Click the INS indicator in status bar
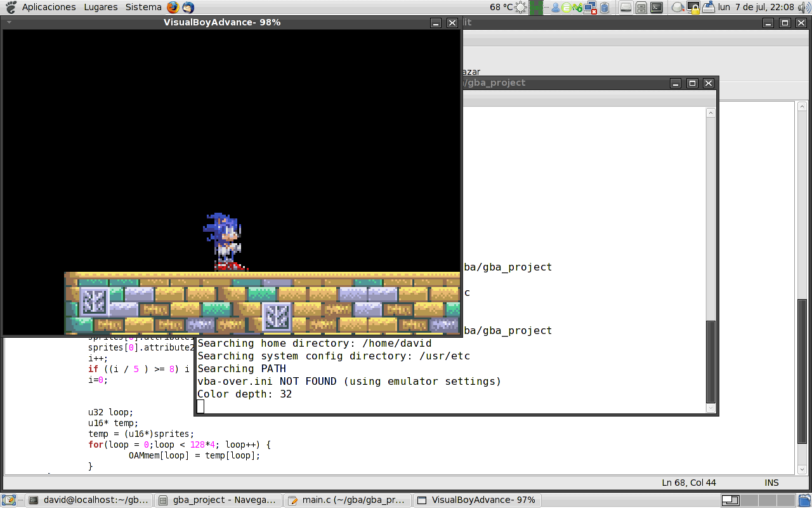Viewport: 812px width, 508px height. [771, 483]
